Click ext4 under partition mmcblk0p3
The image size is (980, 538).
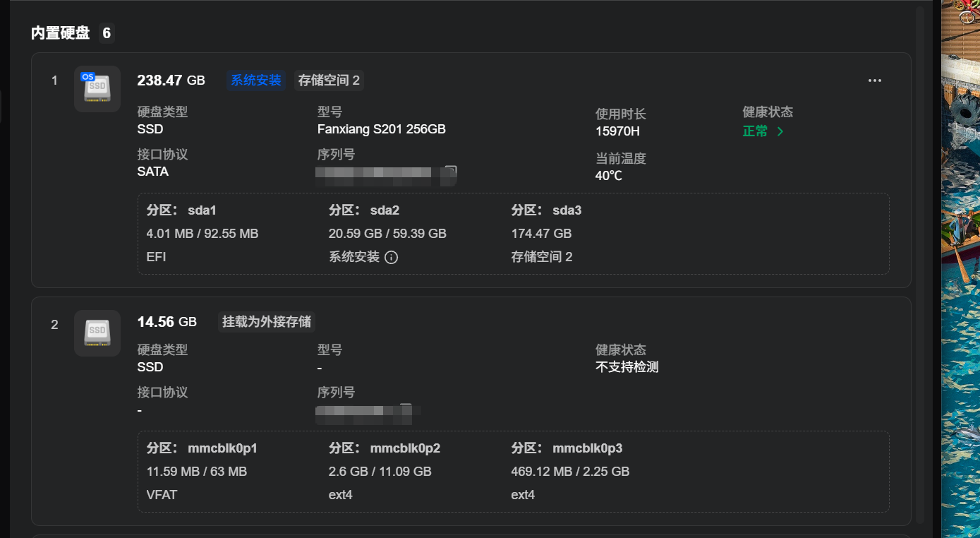click(x=523, y=495)
